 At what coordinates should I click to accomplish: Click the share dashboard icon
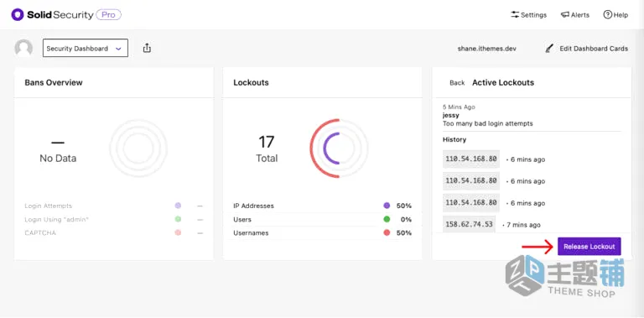point(147,48)
